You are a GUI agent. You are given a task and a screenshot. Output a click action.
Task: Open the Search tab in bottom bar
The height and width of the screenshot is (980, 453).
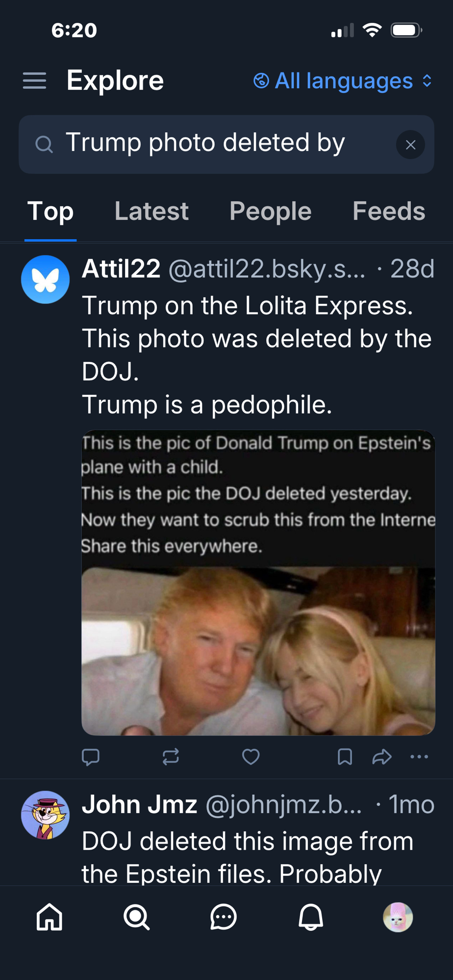[136, 917]
